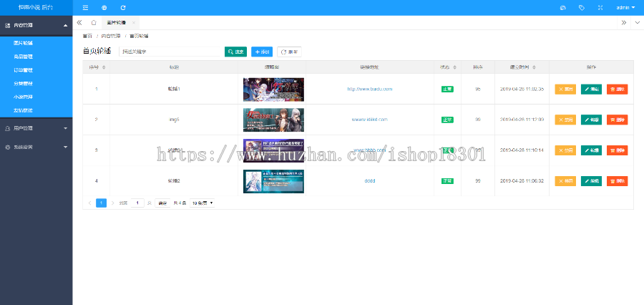Open the theme palette icon near admin

tap(563, 7)
